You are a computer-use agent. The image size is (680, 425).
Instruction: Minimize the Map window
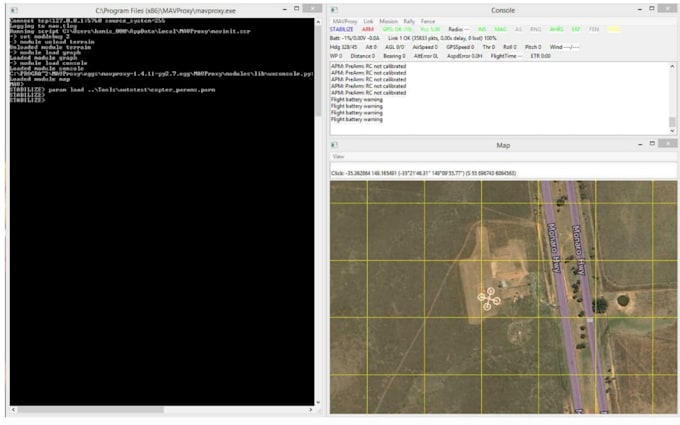[x=640, y=144]
